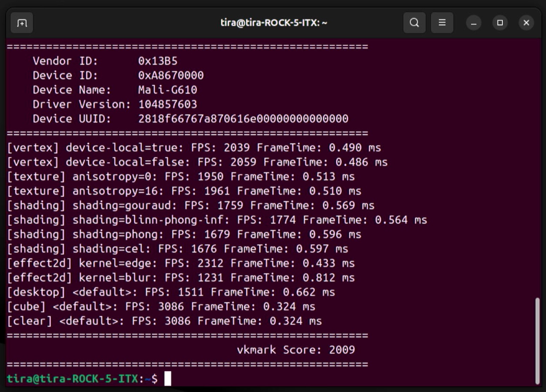
Task: Click the vertex device-local=false result line
Action: 197,162
